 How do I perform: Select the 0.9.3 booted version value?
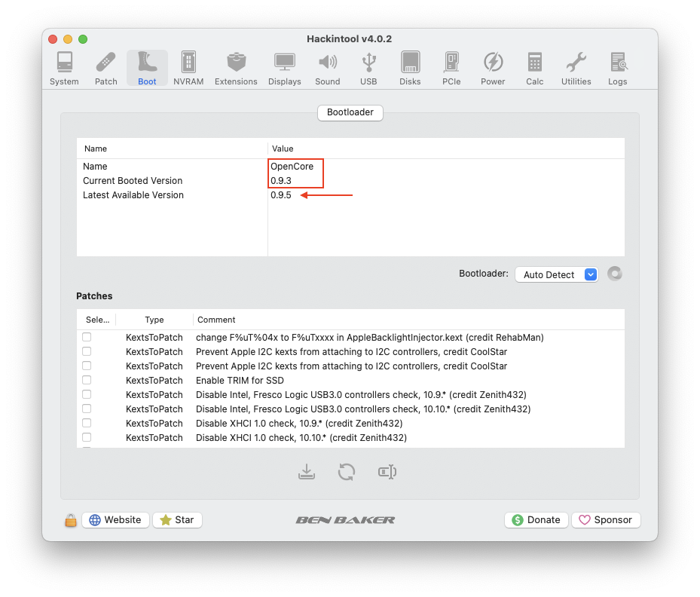coord(281,181)
